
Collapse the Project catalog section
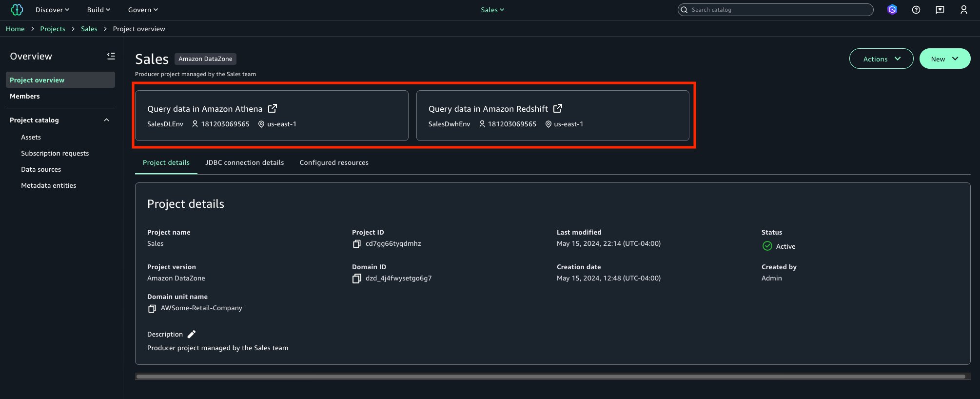point(107,120)
